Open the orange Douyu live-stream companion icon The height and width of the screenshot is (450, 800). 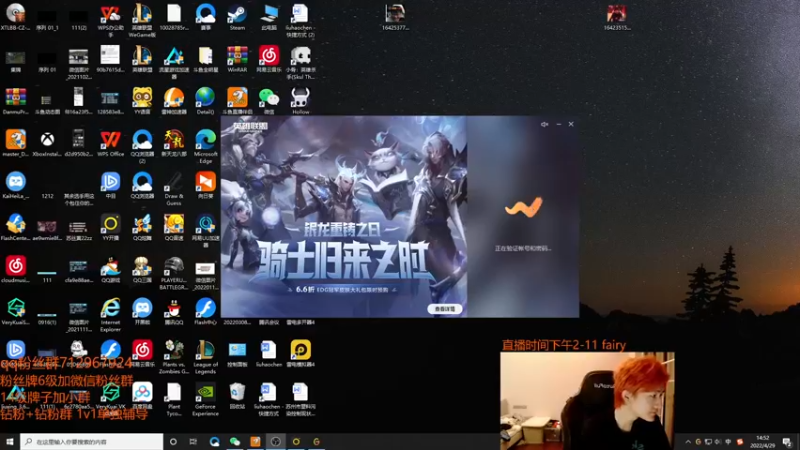(x=237, y=101)
